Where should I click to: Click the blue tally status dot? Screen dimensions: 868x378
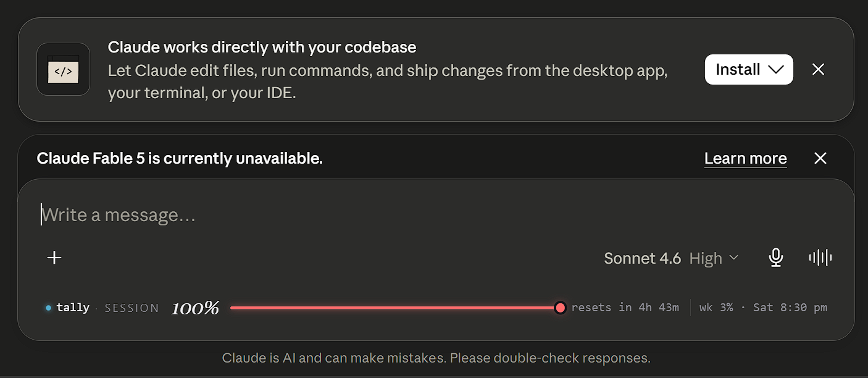[x=48, y=308]
